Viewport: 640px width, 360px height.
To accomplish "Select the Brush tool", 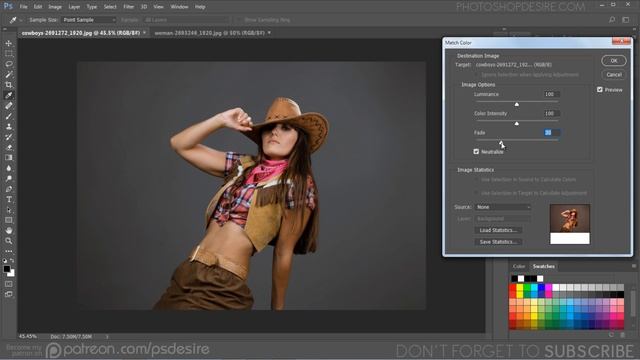I will 9,116.
